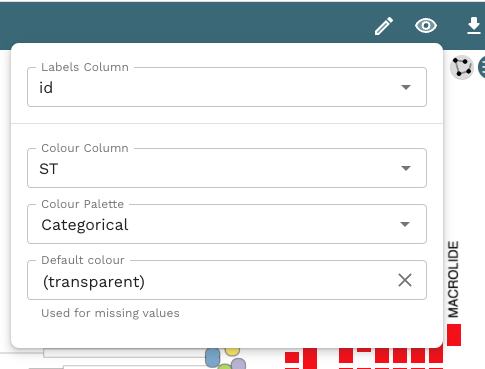The image size is (485, 369).
Task: Click the 'Used for missing values' hint text
Action: click(x=110, y=313)
